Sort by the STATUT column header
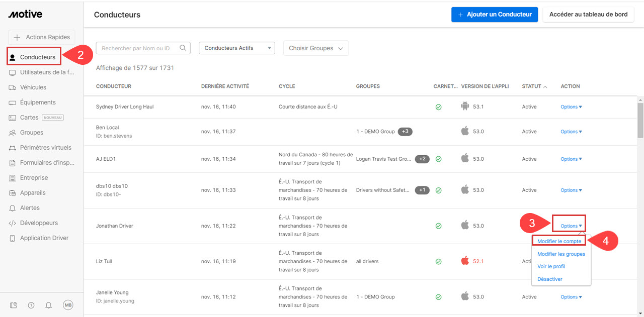Screen dimensions: 644x317 point(535,86)
